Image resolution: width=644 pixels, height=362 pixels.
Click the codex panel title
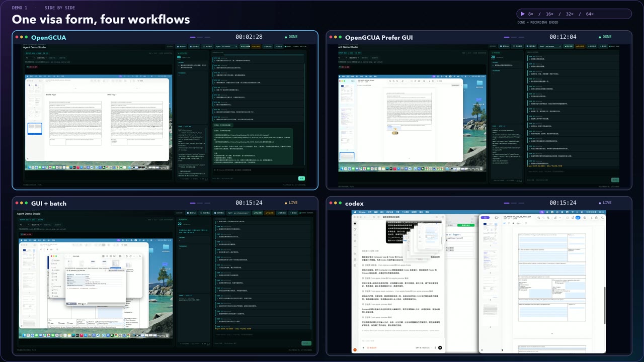click(354, 203)
